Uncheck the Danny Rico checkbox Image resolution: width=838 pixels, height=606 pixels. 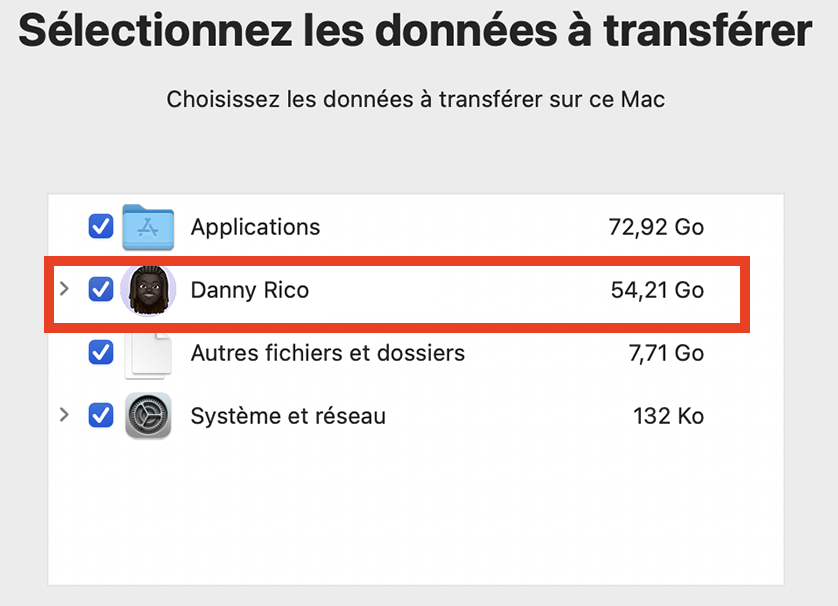101,290
